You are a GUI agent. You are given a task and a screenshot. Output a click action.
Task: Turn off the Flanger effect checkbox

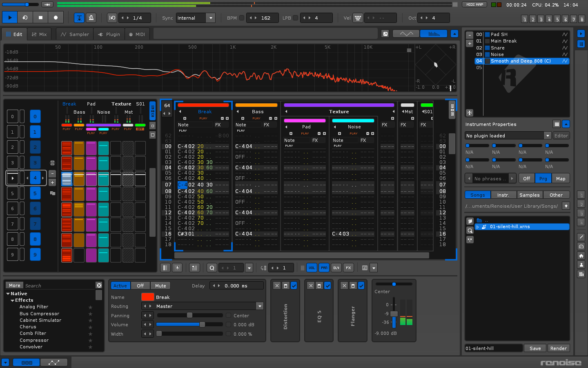coord(361,285)
